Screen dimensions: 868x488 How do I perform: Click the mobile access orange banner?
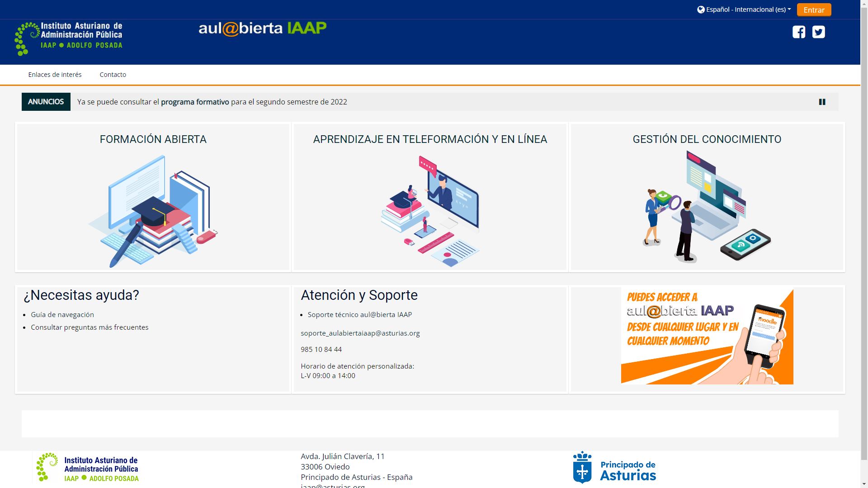[x=707, y=337]
